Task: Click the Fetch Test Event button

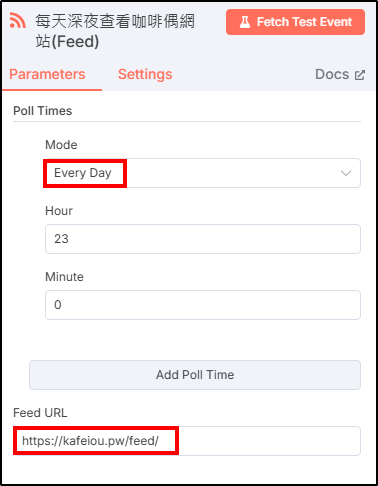Action: coord(295,22)
